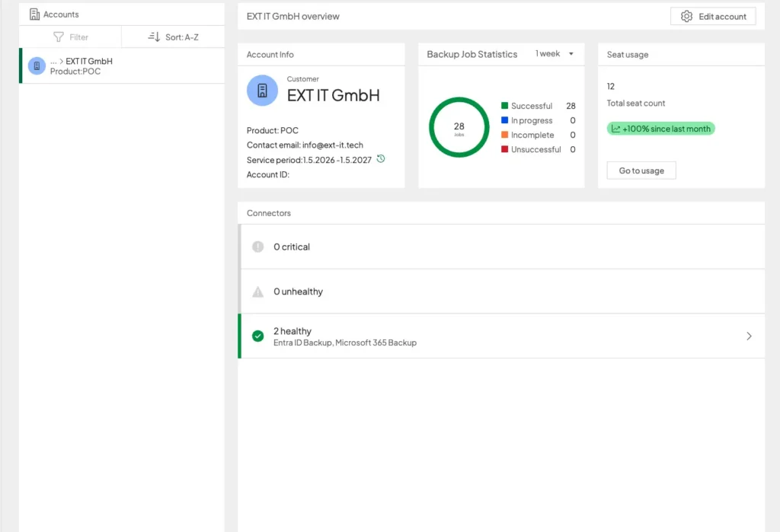
Task: Click the 28 jobs donut chart
Action: pyautogui.click(x=459, y=127)
